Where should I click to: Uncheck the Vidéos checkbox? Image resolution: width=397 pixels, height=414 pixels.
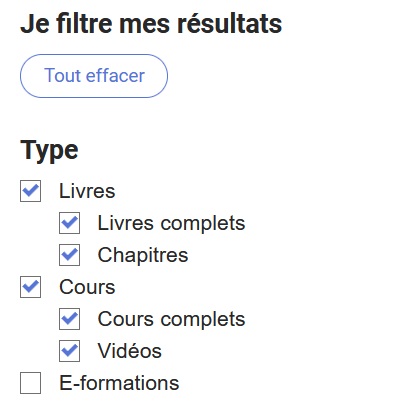pos(69,351)
